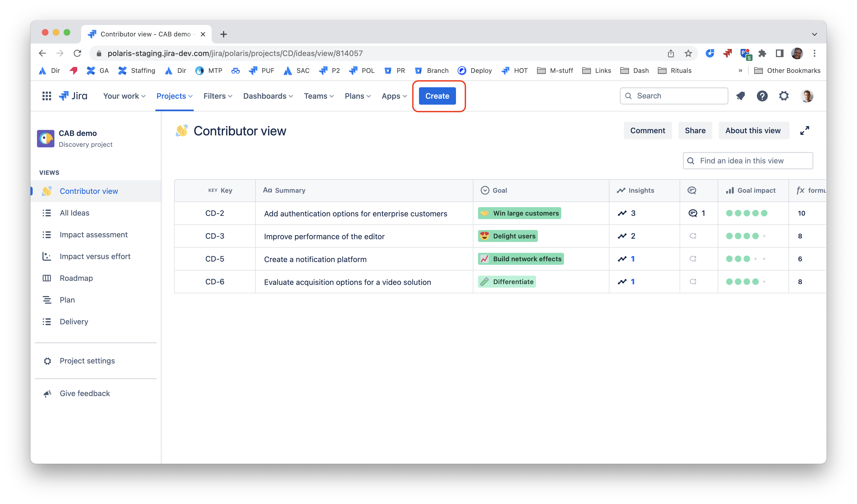This screenshot has height=504, width=857.
Task: Select the Roadmap view icon
Action: point(47,278)
